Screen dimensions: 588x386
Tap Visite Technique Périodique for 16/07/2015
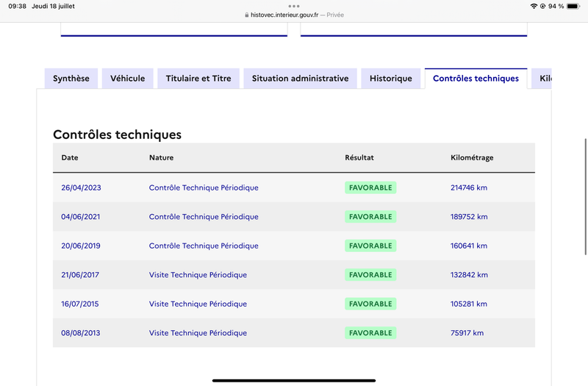point(198,304)
